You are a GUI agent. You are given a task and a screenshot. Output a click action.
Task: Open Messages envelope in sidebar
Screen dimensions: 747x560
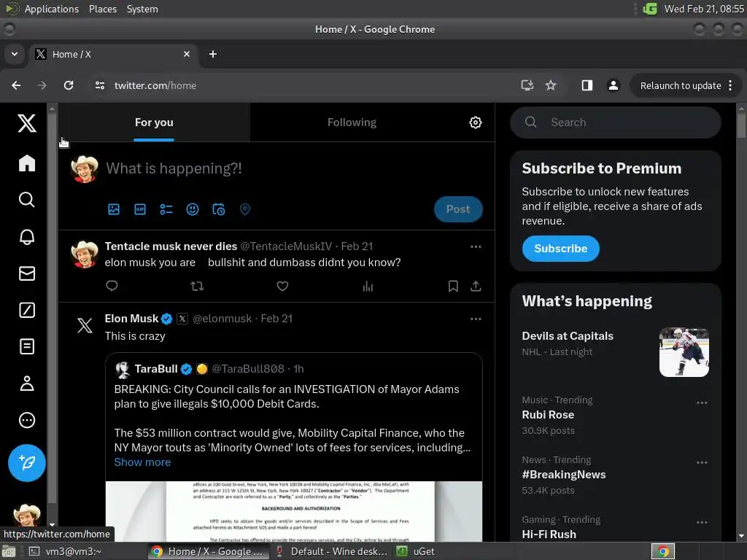27,273
